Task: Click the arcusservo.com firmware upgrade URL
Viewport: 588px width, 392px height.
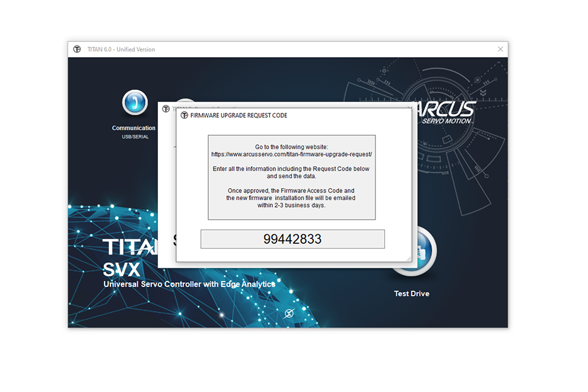Action: (292, 155)
